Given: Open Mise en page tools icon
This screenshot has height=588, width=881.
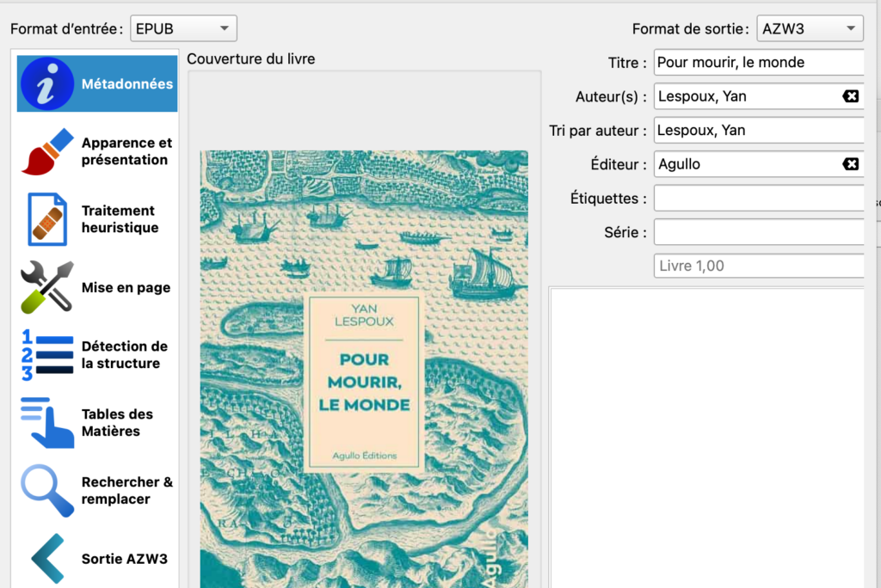Looking at the screenshot, I should point(48,287).
